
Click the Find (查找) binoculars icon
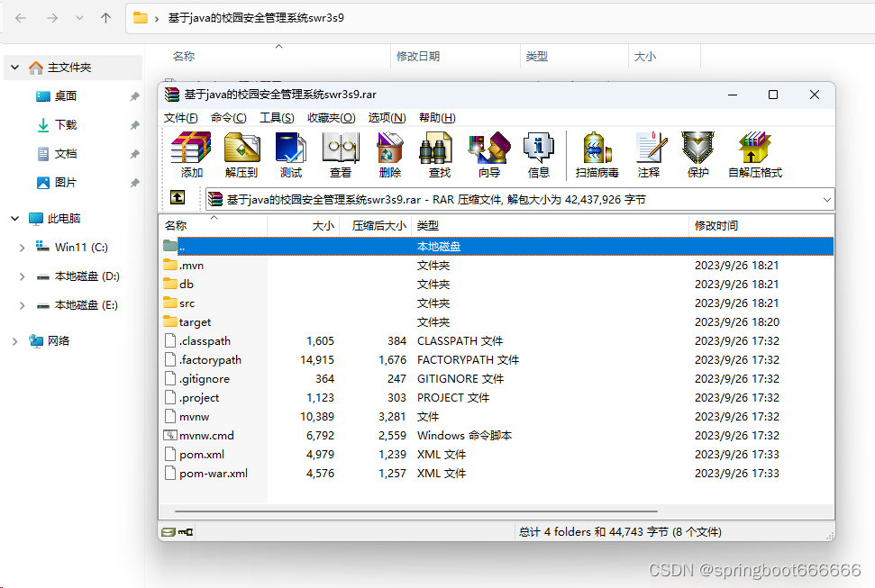(439, 155)
